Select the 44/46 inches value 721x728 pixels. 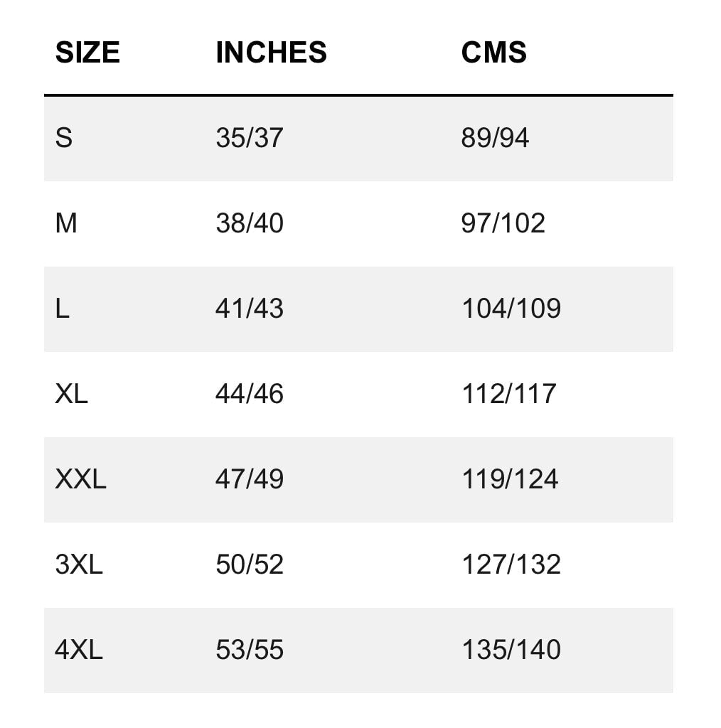point(249,394)
